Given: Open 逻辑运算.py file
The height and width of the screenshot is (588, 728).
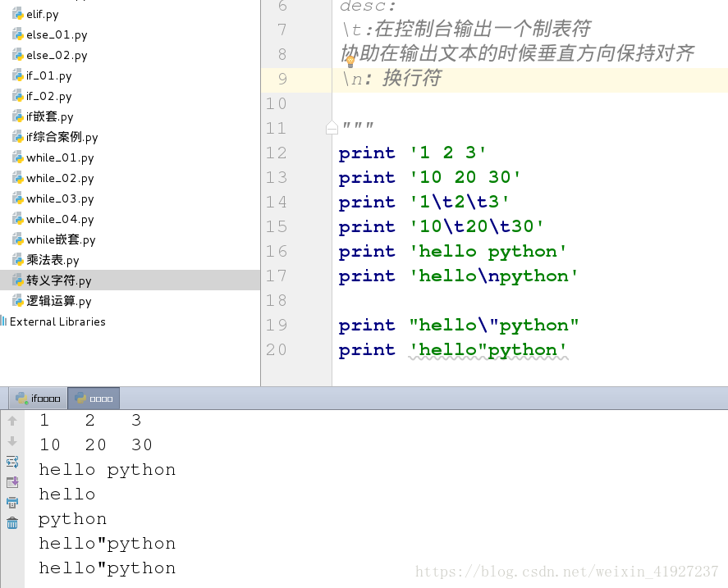Looking at the screenshot, I should [58, 301].
